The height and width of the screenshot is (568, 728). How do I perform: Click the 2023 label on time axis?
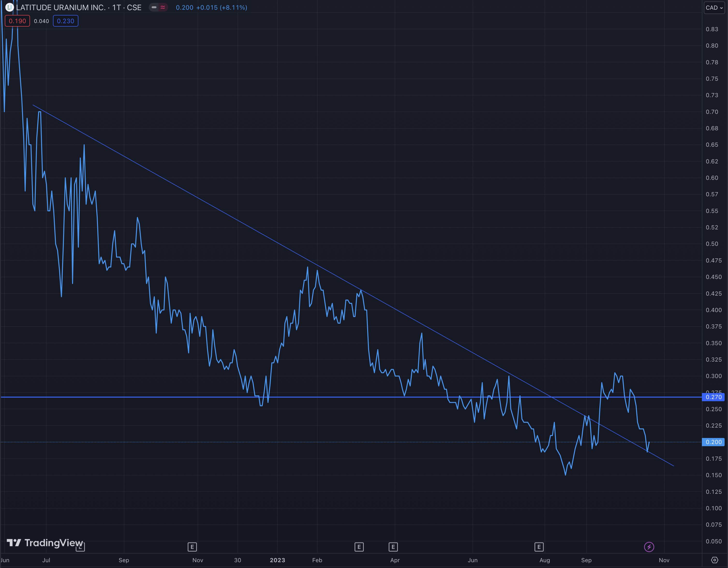277,560
